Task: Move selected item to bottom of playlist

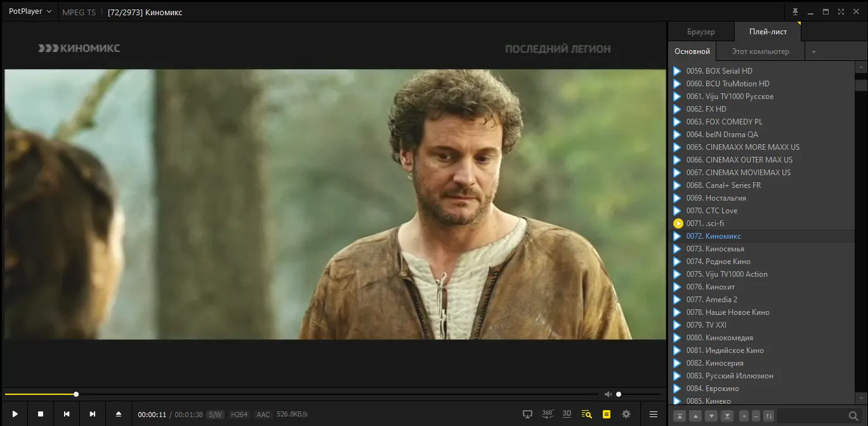Action: coord(727,416)
